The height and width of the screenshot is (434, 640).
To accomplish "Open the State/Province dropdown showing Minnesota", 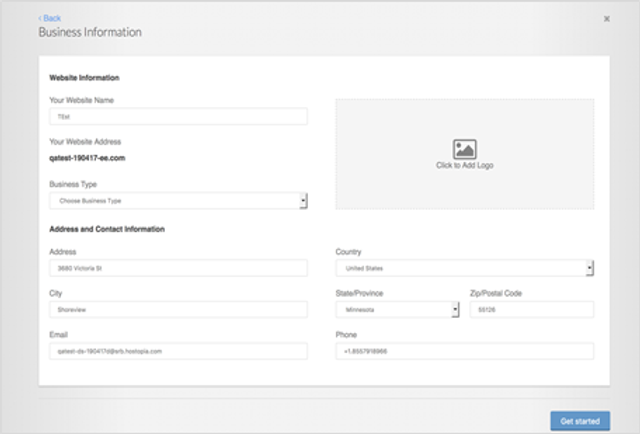I will pos(398,309).
